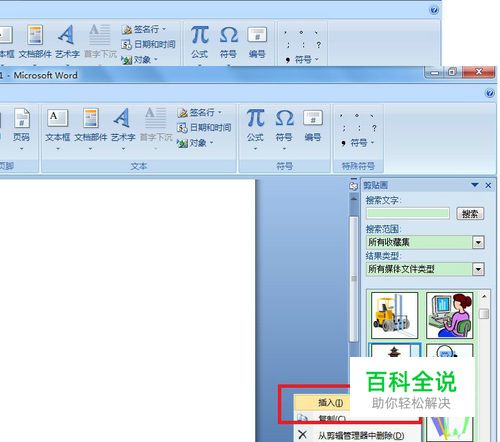The image size is (500, 442).
Task: Open the 特殊符号 符号 dropdown in front window
Action: 358,143
